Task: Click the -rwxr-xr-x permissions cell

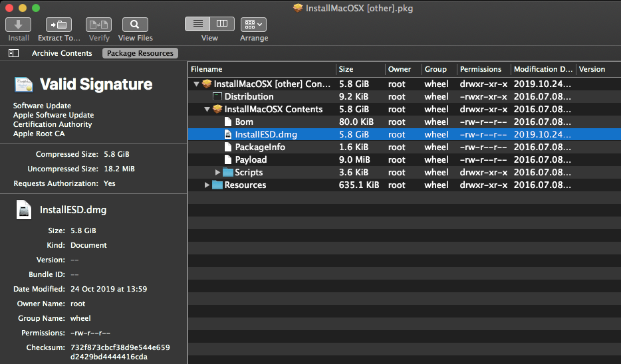Action: [483, 96]
